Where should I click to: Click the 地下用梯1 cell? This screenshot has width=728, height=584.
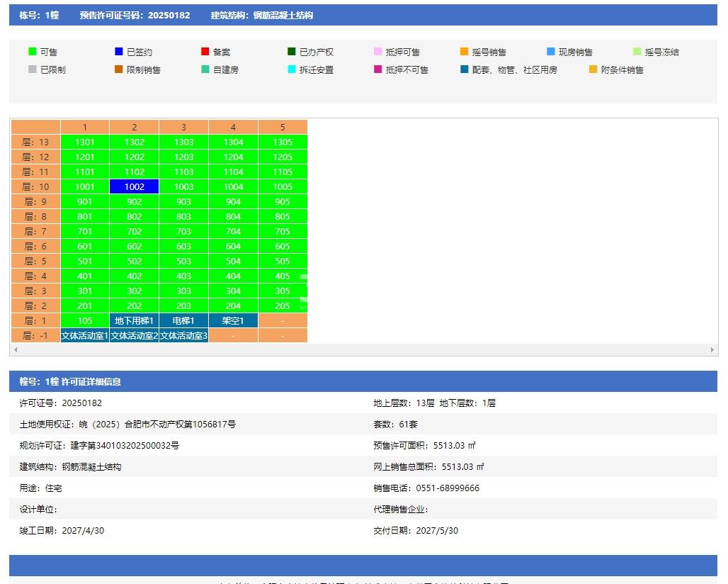(134, 320)
